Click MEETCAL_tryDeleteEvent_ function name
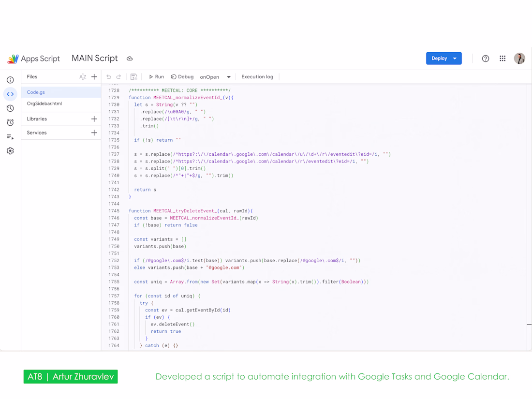The width and height of the screenshot is (532, 399). coord(184,211)
